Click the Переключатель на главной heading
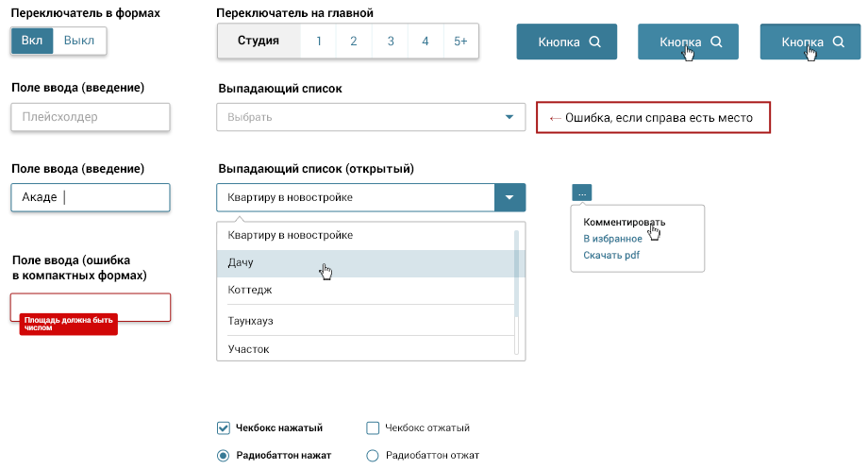The image size is (868, 469). (294, 12)
